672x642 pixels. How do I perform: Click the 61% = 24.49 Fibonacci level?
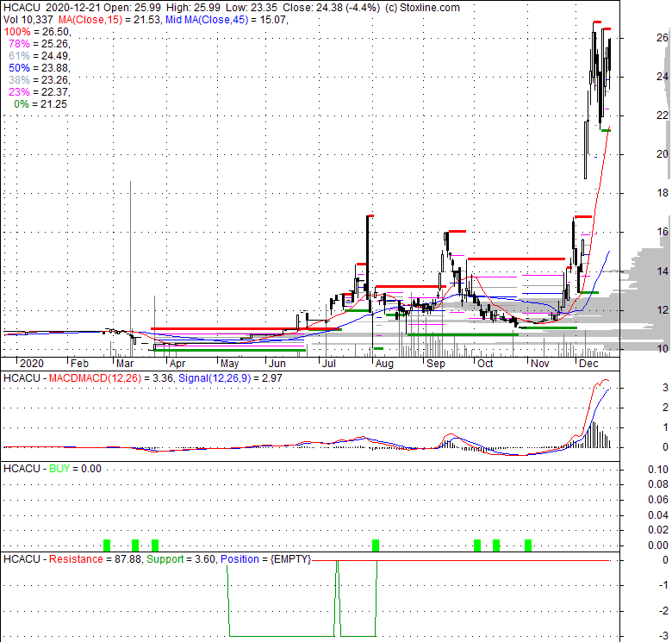coord(40,56)
